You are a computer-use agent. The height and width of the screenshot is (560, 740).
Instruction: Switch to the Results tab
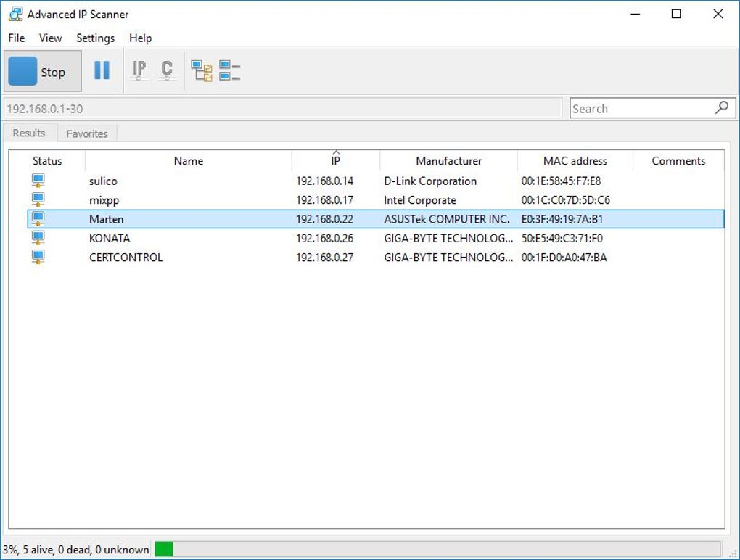pos(29,133)
